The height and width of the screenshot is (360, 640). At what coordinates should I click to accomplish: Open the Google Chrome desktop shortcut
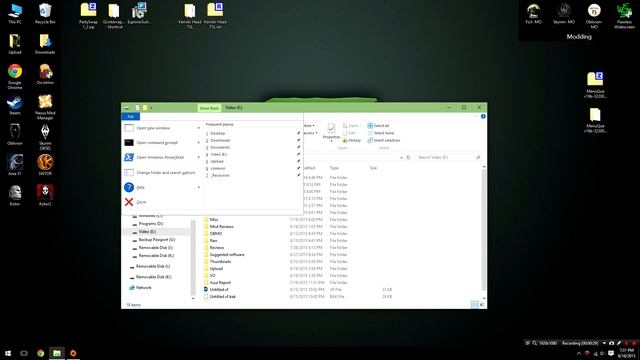[x=15, y=76]
